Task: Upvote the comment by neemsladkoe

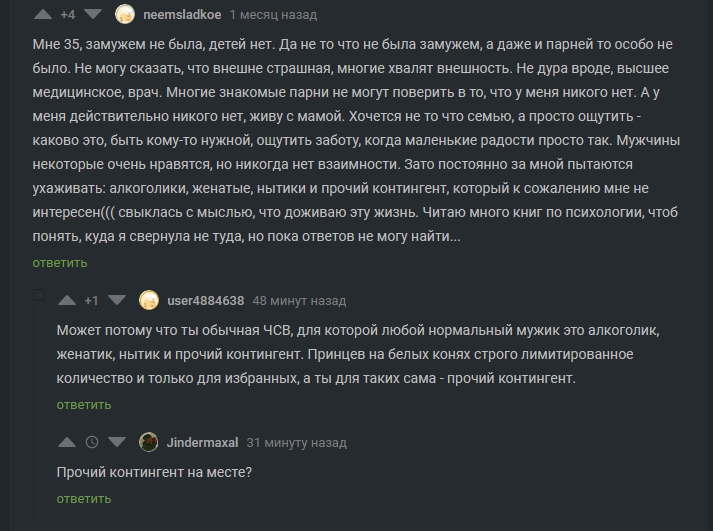Action: [43, 15]
